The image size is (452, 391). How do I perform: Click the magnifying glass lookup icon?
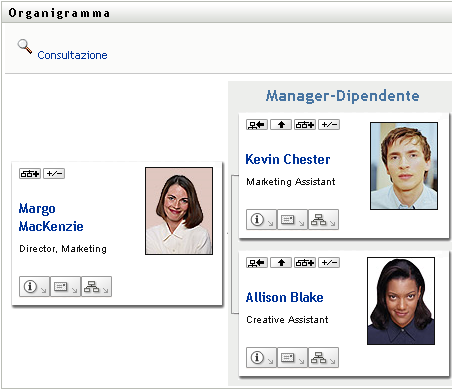tap(25, 46)
